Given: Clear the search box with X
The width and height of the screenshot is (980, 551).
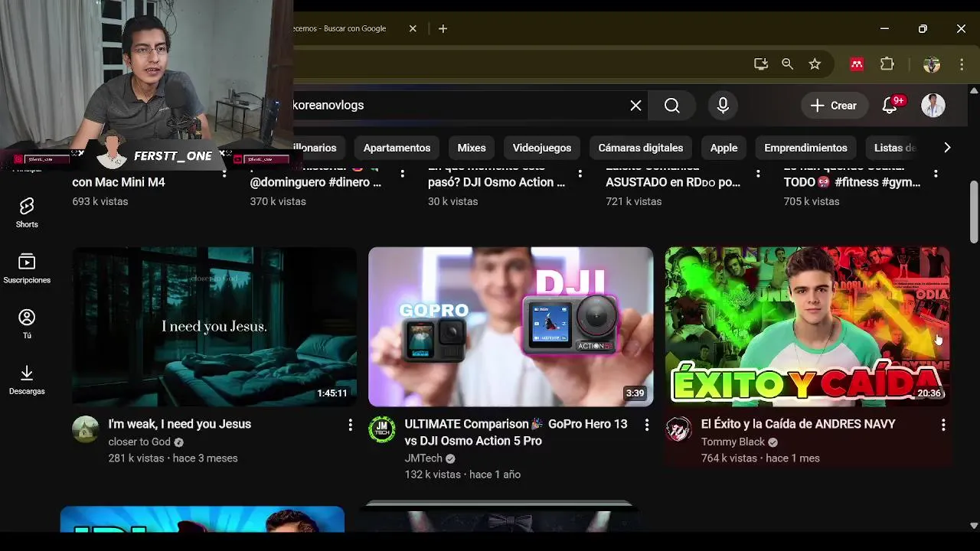Looking at the screenshot, I should click(635, 106).
